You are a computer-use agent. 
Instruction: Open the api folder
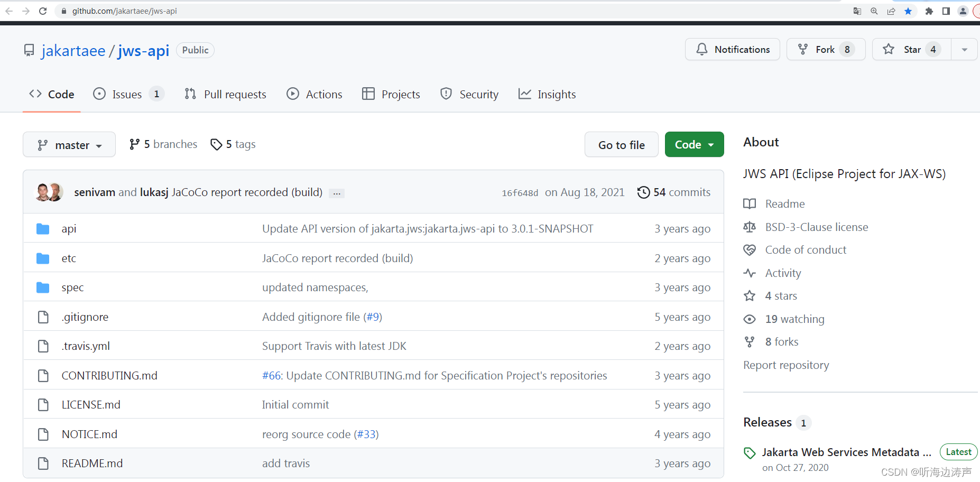tap(69, 228)
